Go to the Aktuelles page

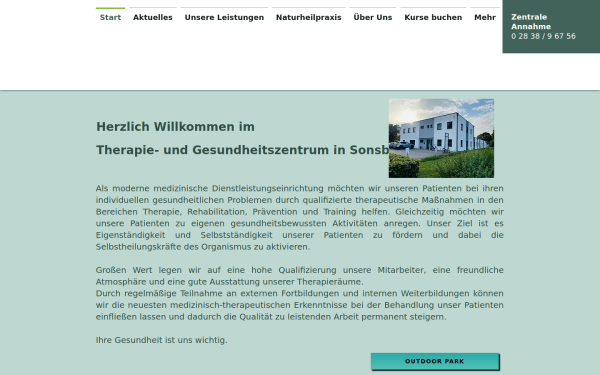153,17
